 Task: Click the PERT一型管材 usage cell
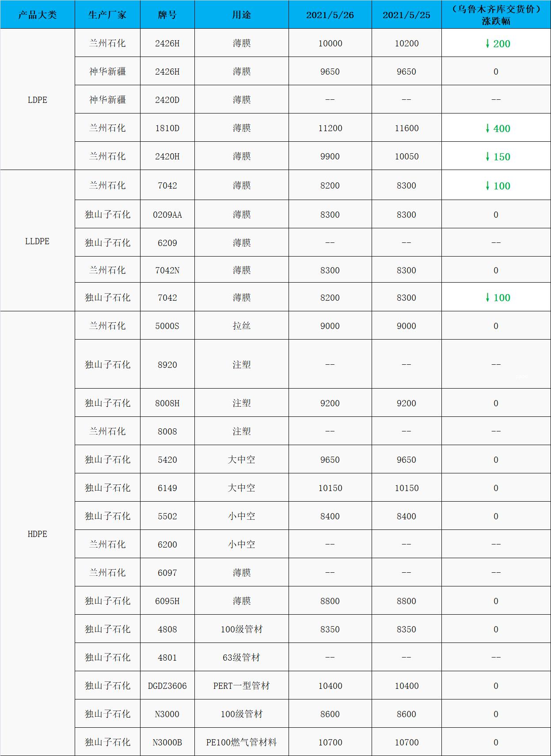tap(241, 686)
